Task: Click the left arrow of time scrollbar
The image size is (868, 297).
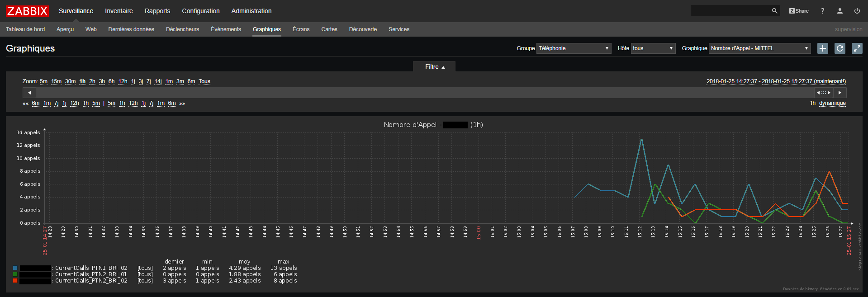Action: pos(29,93)
